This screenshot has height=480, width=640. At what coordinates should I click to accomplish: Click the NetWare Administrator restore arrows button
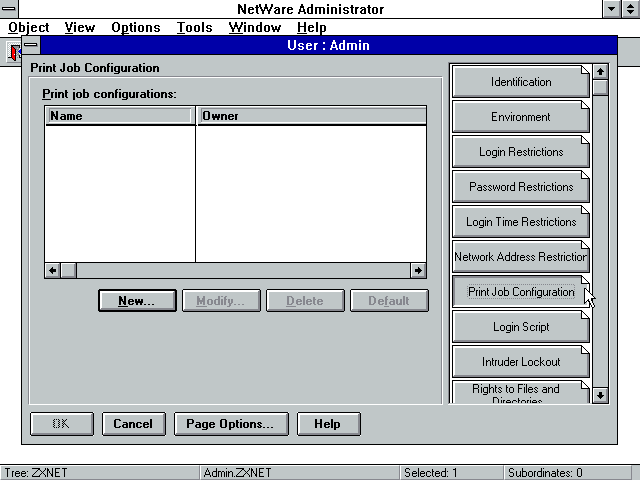(631, 9)
